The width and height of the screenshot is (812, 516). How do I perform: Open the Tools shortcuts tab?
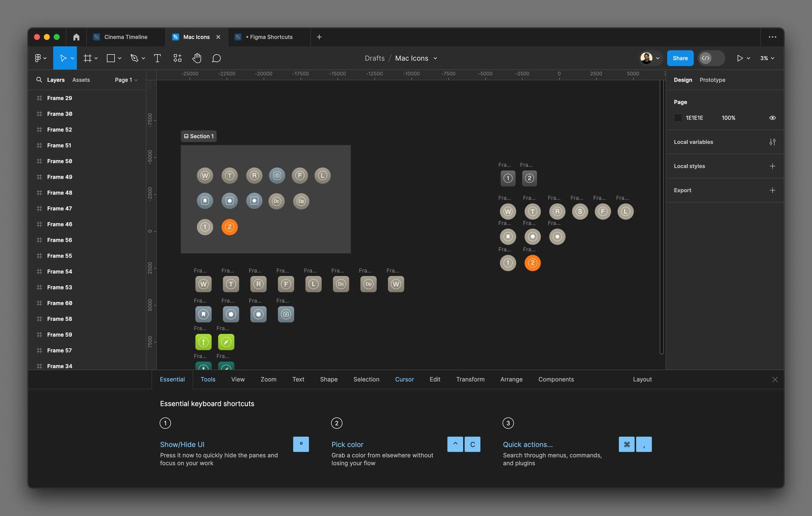(x=208, y=379)
